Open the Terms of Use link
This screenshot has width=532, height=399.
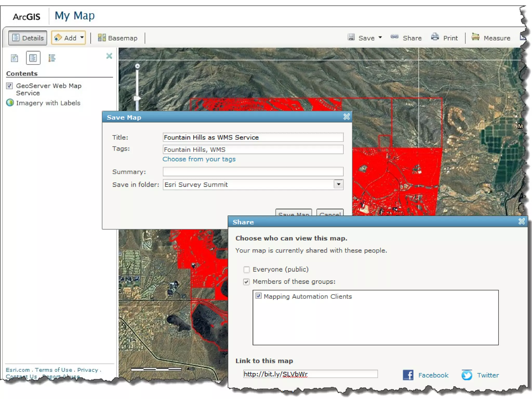[x=54, y=370]
